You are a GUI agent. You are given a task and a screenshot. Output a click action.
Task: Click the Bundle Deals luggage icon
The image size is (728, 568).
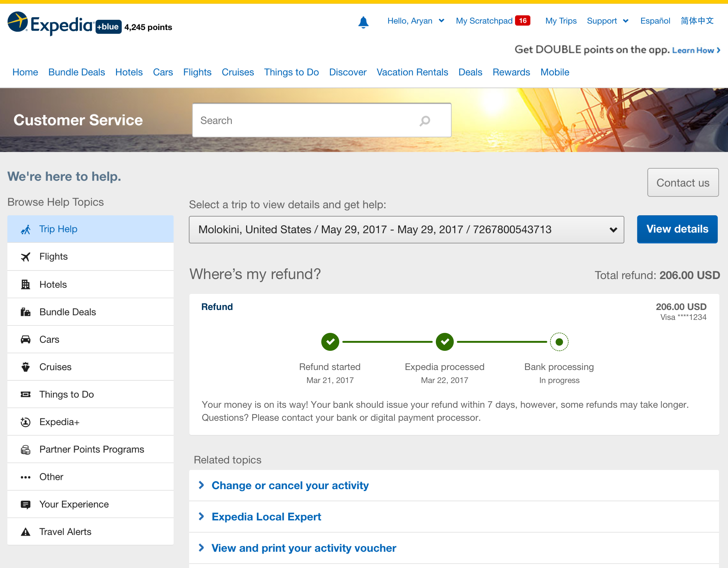coord(26,312)
